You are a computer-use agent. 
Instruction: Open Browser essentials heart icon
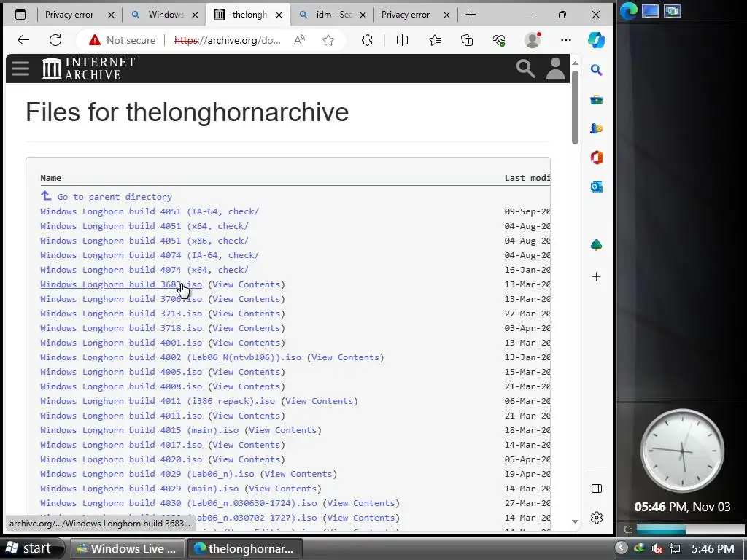pos(499,40)
